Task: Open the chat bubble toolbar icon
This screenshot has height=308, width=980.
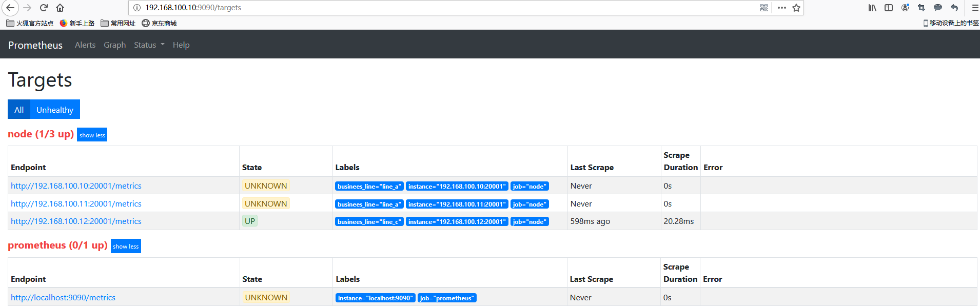Action: coord(938,8)
